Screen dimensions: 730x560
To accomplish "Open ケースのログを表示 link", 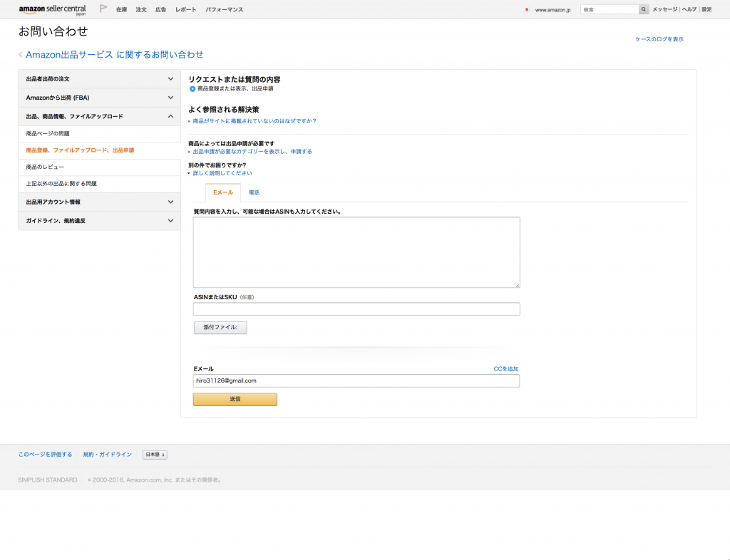I will (x=659, y=39).
